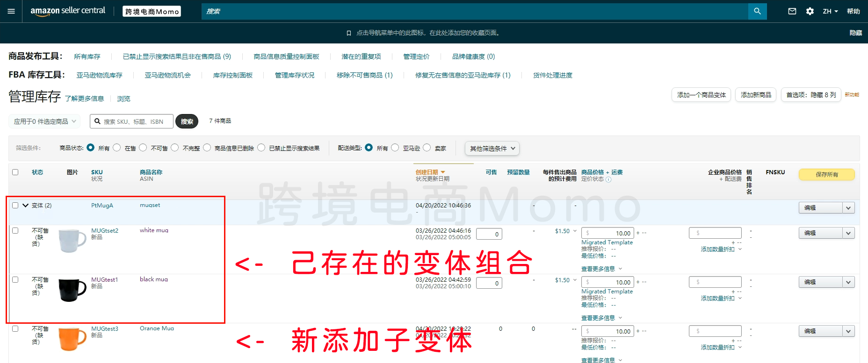Check the MUGtest3 row checkbox
The width and height of the screenshot is (868, 363).
[15, 329]
